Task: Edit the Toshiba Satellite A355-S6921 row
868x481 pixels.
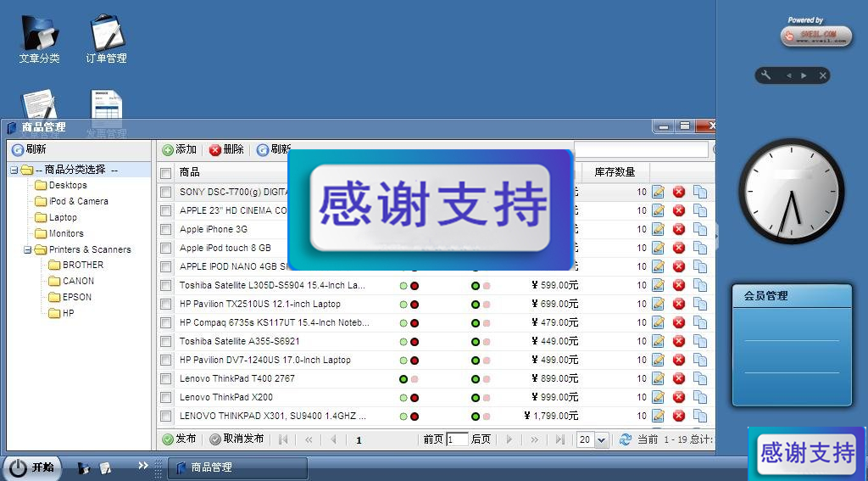Action: [x=658, y=341]
